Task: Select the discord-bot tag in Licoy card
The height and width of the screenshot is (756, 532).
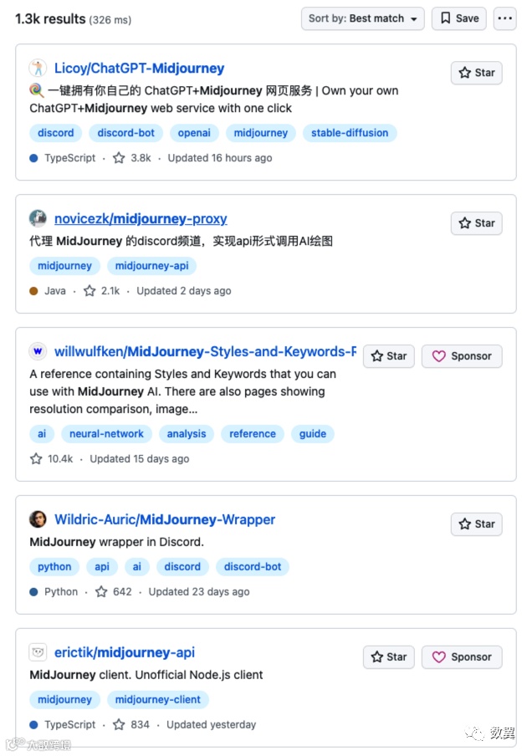Action: (x=125, y=133)
